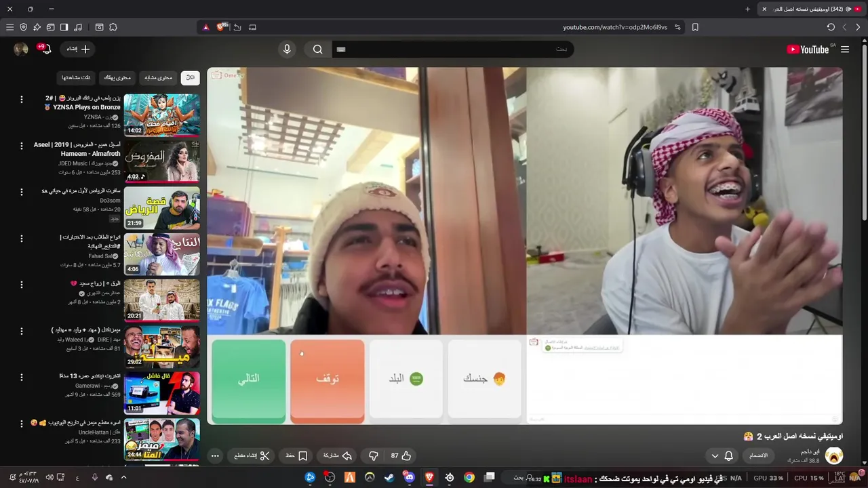Bookmark this page from the address bar

coord(695,27)
